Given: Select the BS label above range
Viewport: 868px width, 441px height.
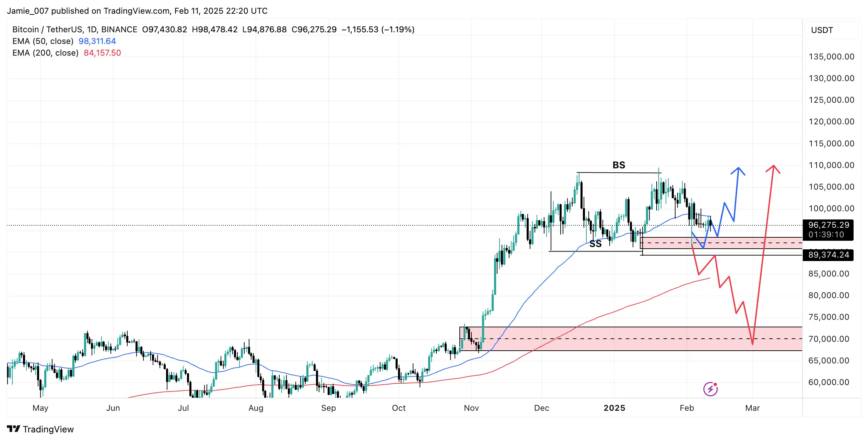Looking at the screenshot, I should pyautogui.click(x=619, y=165).
